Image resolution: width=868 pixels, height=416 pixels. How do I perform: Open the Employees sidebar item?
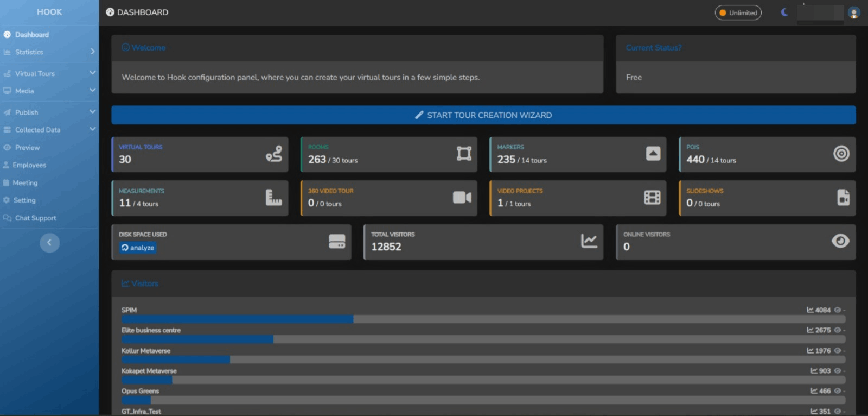pyautogui.click(x=29, y=165)
